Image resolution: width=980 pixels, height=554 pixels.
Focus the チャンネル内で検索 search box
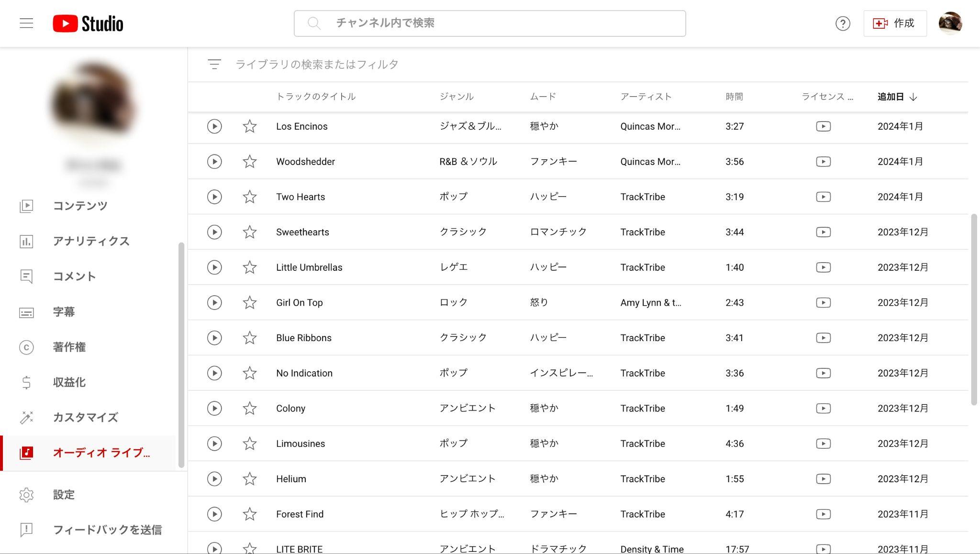(x=490, y=23)
